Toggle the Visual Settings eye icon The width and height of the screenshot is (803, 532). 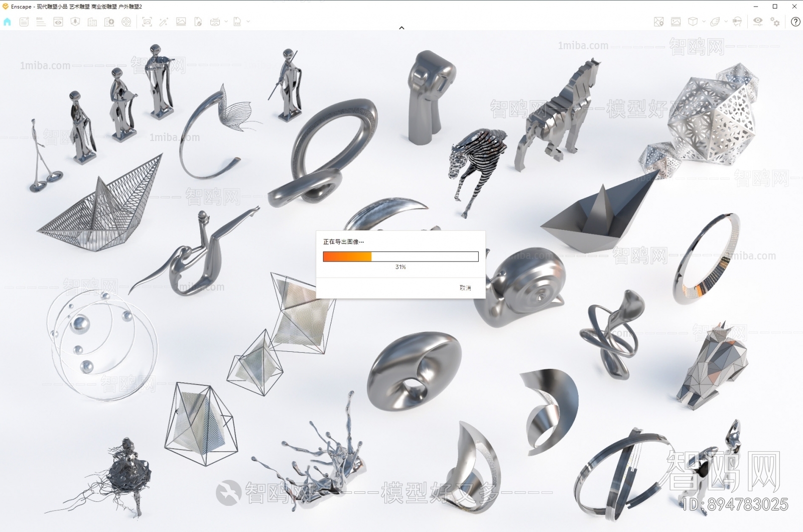coord(757,22)
